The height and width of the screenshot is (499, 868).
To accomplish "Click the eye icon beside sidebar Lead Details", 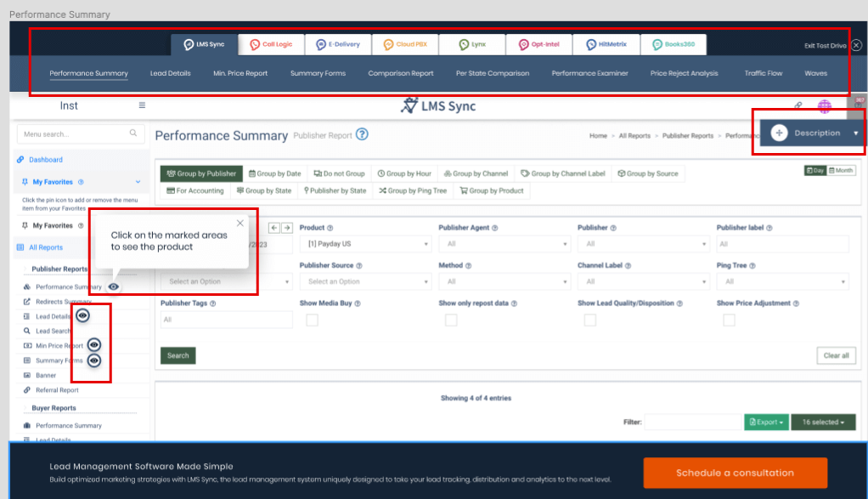I will coord(82,315).
